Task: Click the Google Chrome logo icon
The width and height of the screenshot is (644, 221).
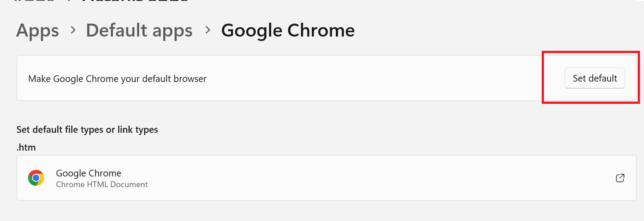Action: click(36, 178)
